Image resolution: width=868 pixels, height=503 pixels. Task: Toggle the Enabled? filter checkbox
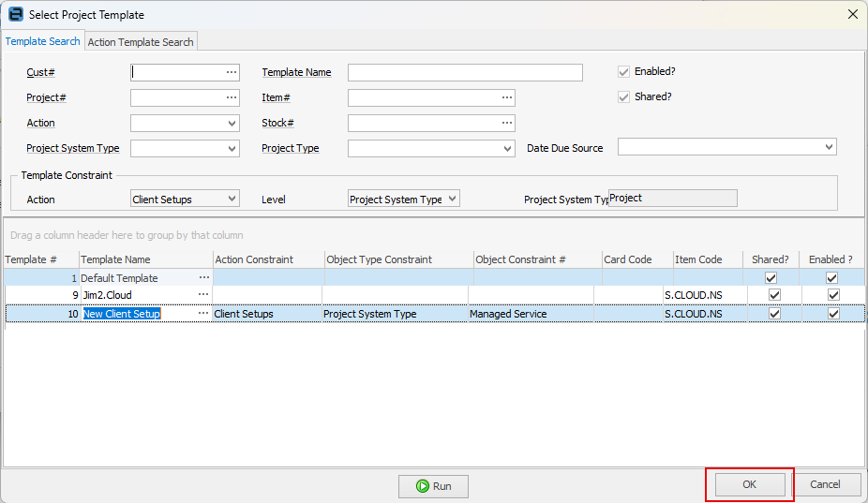(x=624, y=72)
